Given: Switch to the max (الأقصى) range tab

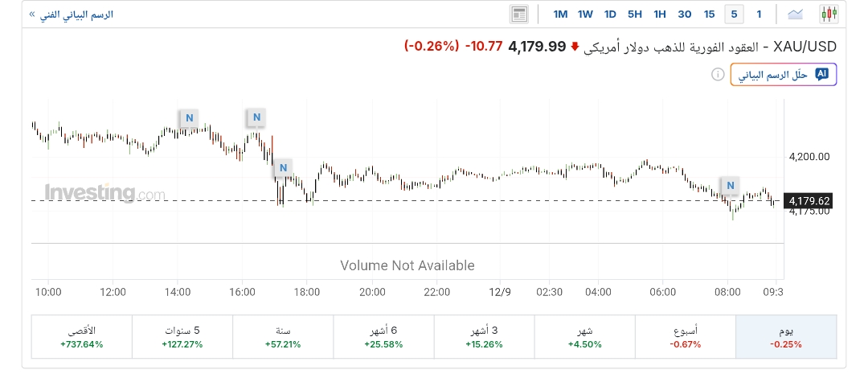Looking at the screenshot, I should (81, 337).
